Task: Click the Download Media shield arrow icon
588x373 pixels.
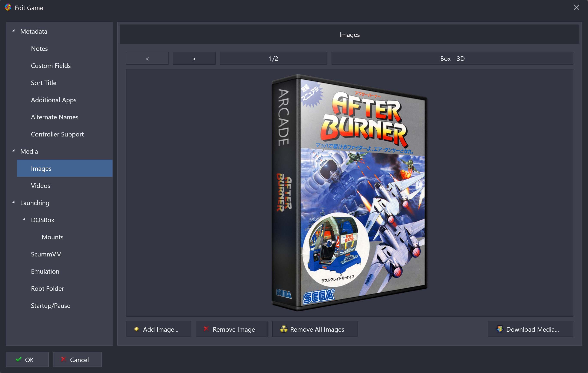Action: tap(499, 329)
